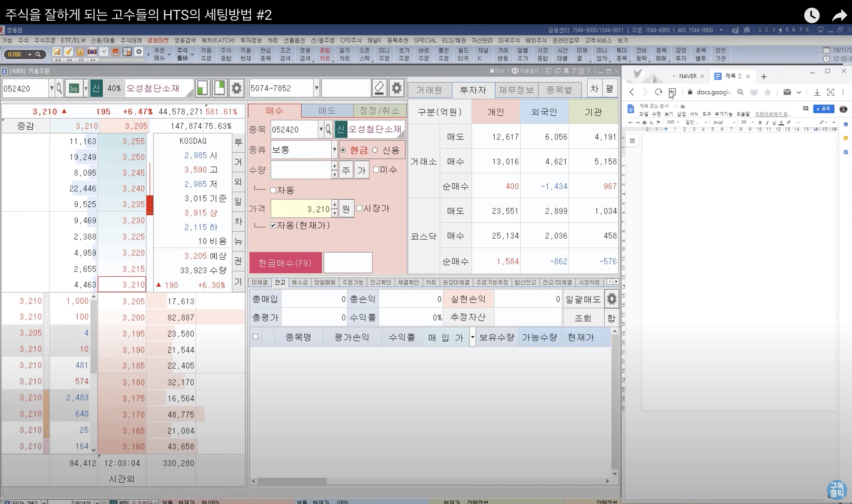This screenshot has width=852, height=504.
Task: Open the 매입가 column dropdown arrow
Action: pos(472,337)
